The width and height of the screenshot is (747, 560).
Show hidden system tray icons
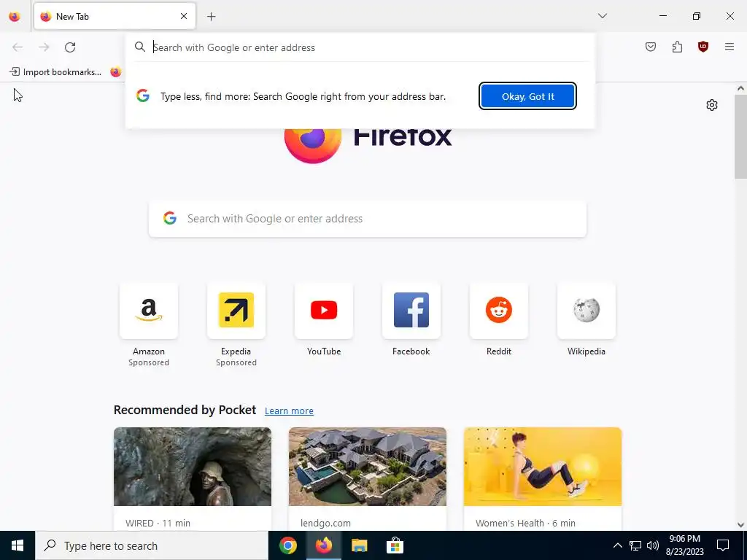point(617,545)
